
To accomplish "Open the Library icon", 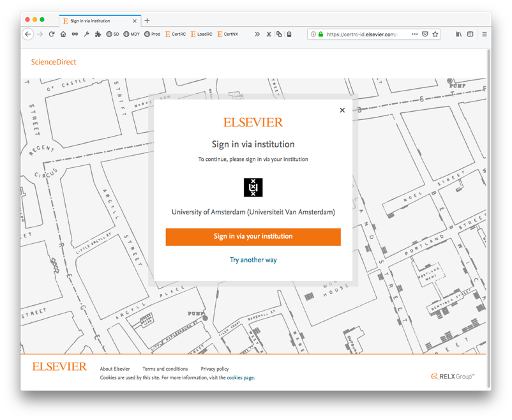I will 459,34.
